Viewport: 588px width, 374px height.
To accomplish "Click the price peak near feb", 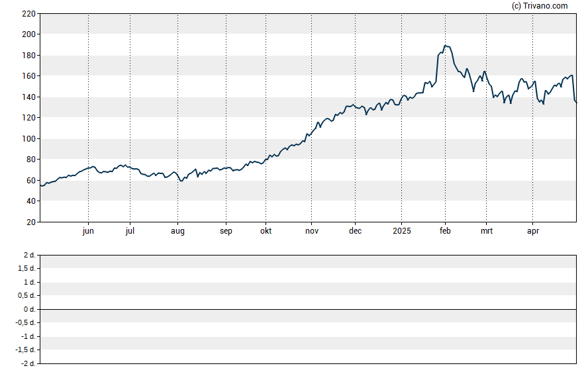I will tap(445, 46).
